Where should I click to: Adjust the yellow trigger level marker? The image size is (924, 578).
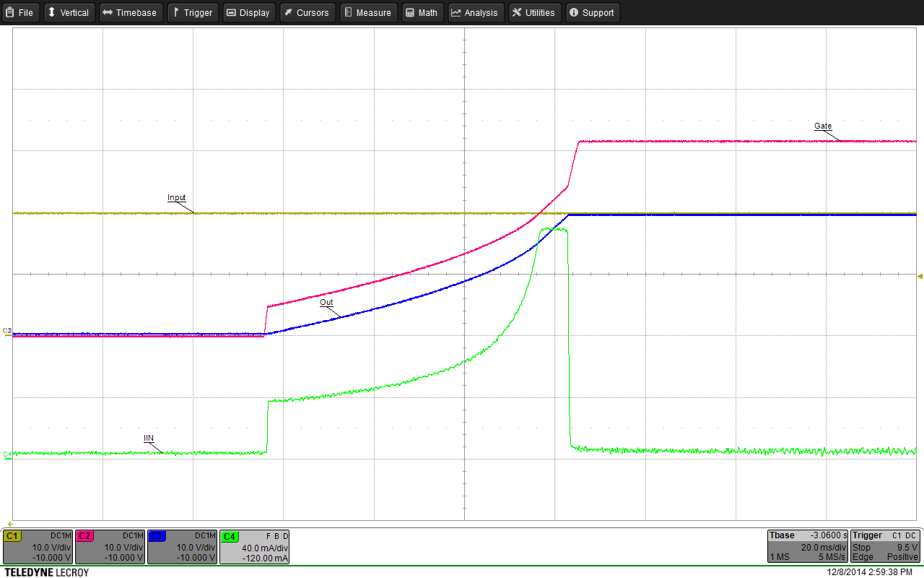coord(918,275)
